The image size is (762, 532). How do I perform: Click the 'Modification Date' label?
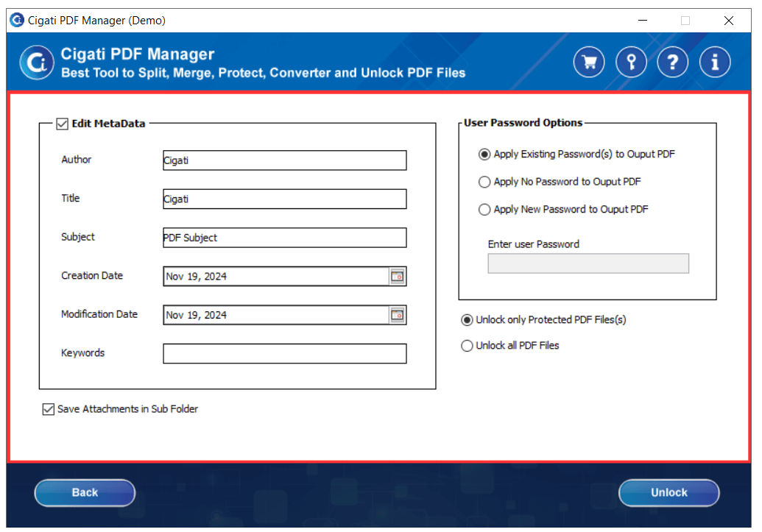tap(99, 314)
